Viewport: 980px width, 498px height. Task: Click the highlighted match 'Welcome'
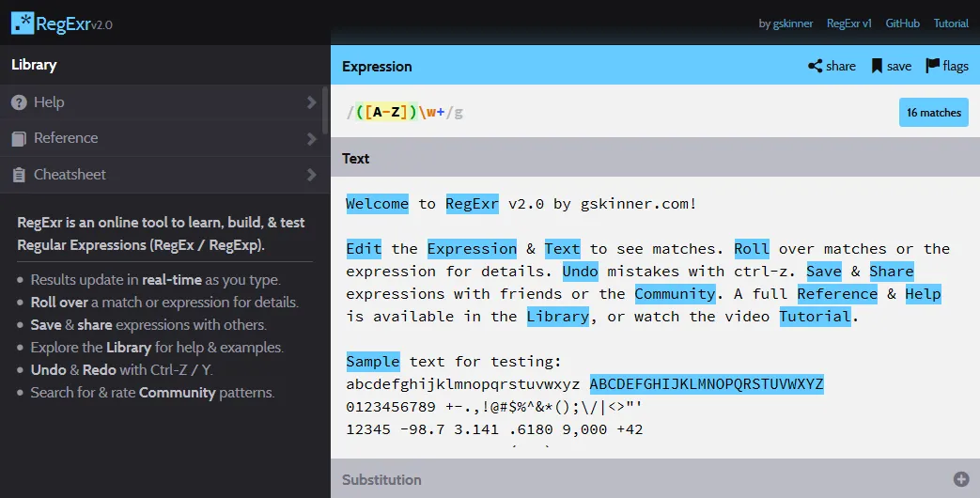[378, 204]
